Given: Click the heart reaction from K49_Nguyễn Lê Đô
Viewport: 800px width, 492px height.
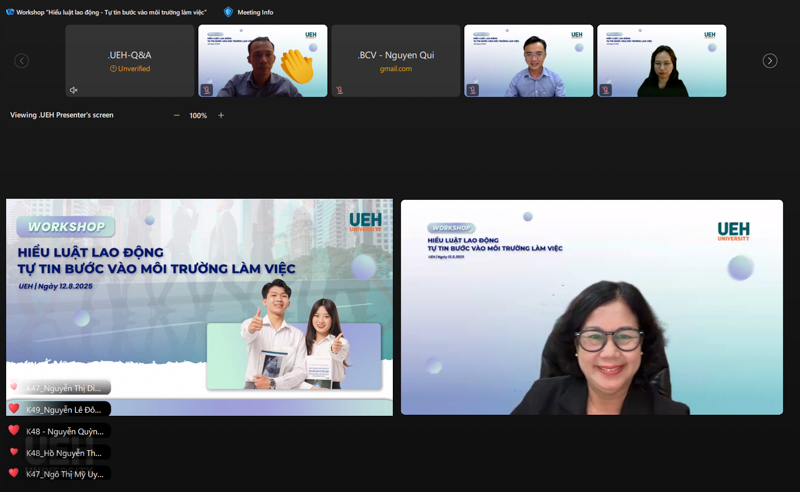Looking at the screenshot, I should pos(14,409).
